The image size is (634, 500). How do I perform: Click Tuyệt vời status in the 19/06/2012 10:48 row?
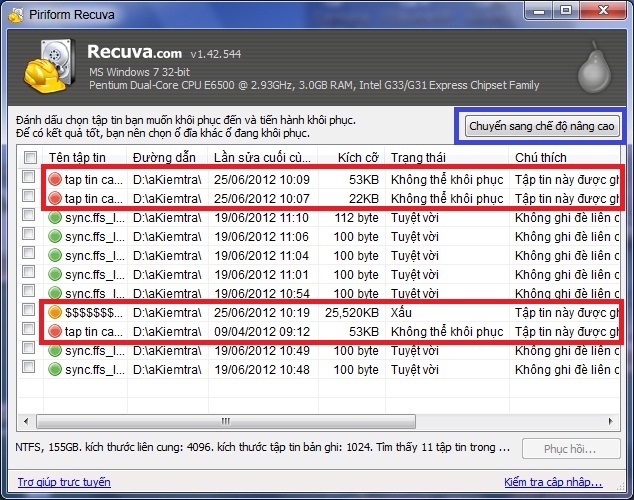click(414, 369)
